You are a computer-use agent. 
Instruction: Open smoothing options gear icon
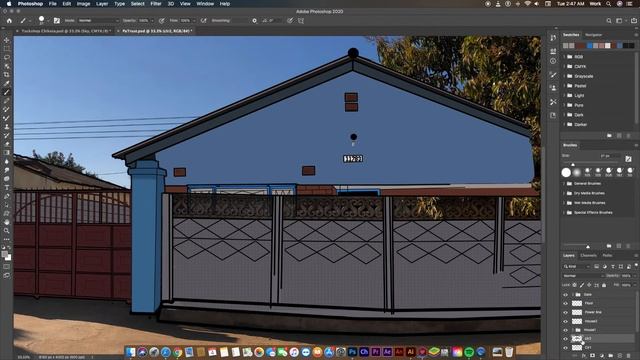pyautogui.click(x=254, y=20)
